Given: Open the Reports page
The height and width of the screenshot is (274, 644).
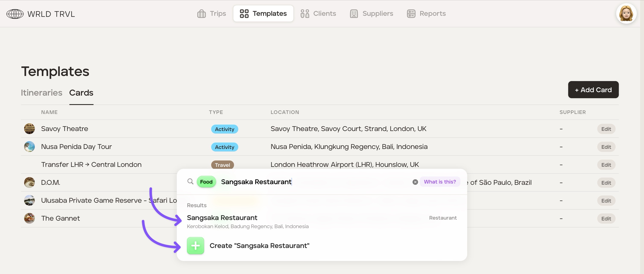Looking at the screenshot, I should 426,13.
